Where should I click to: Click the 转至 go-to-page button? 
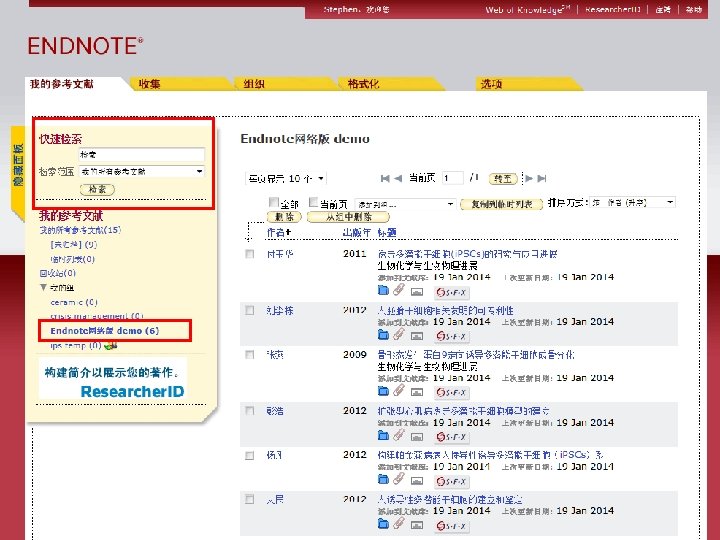(503, 179)
